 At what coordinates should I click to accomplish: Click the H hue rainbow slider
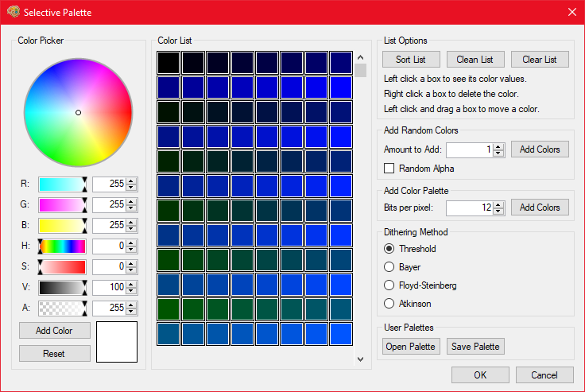point(62,246)
